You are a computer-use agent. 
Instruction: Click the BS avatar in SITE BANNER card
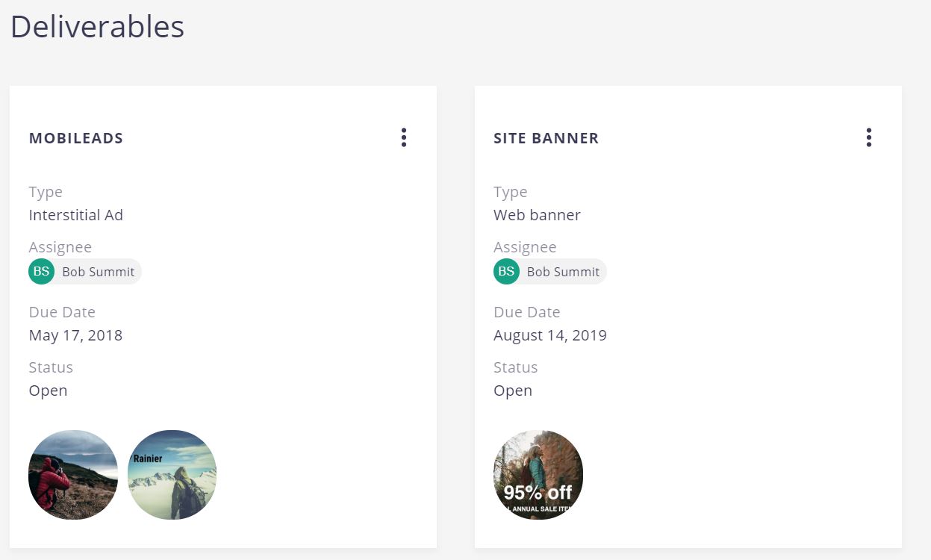[x=506, y=272]
